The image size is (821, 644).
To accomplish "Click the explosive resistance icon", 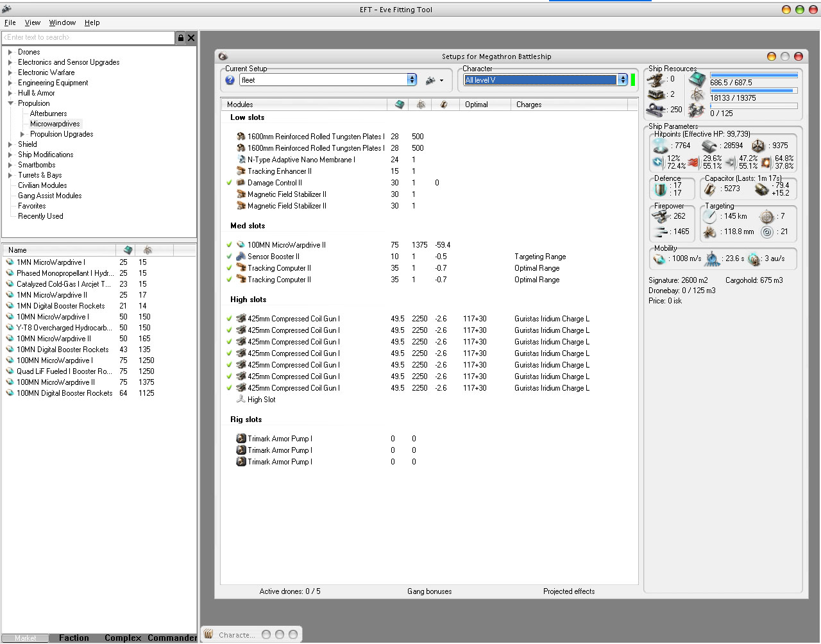I will 766,162.
